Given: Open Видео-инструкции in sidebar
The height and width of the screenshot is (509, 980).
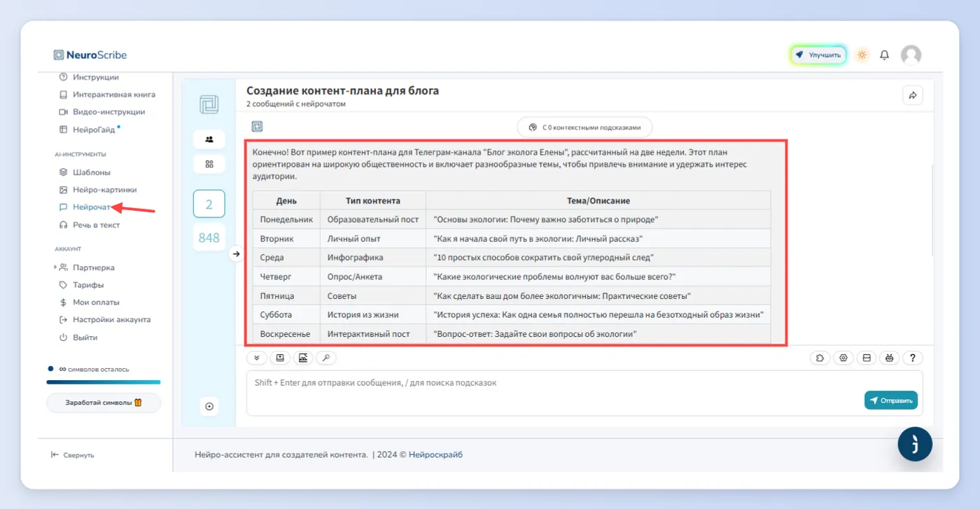Looking at the screenshot, I should point(102,112).
